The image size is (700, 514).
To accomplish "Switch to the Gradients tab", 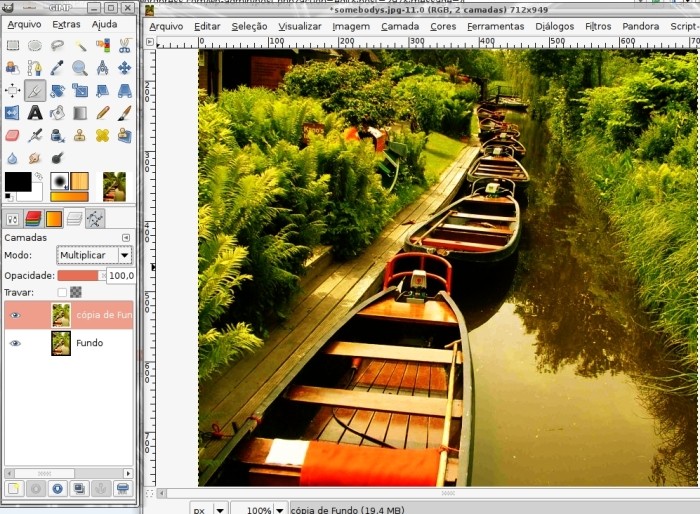I will [x=54, y=219].
